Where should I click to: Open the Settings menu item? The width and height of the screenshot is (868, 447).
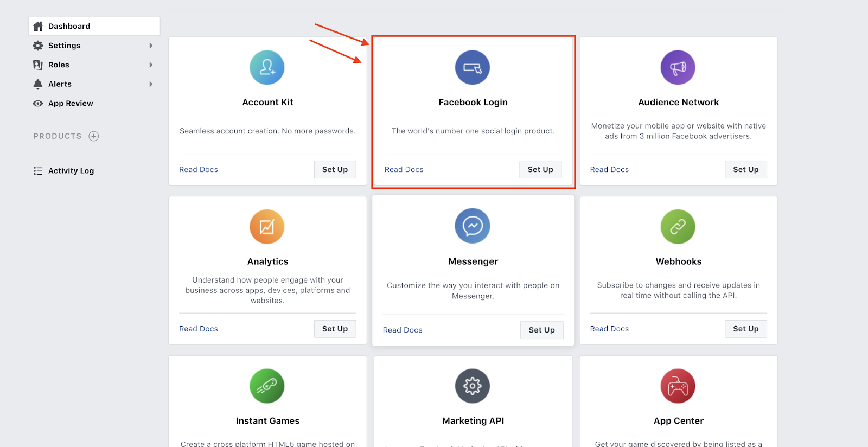94,46
